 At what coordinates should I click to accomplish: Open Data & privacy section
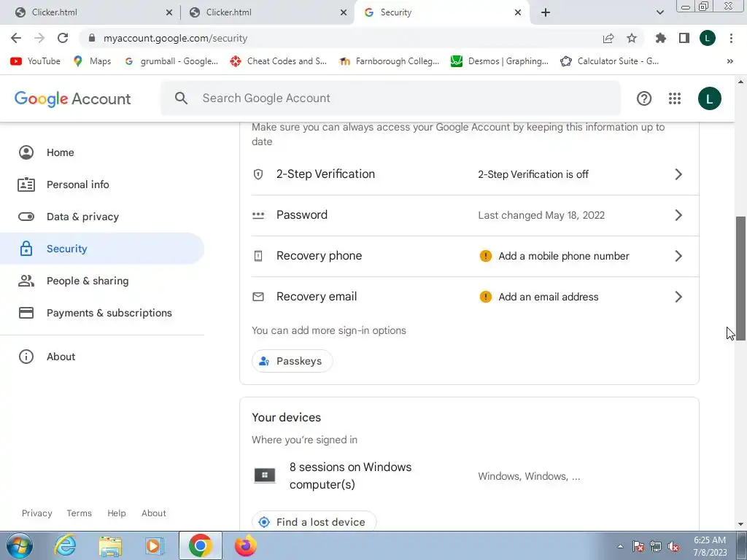(102, 217)
